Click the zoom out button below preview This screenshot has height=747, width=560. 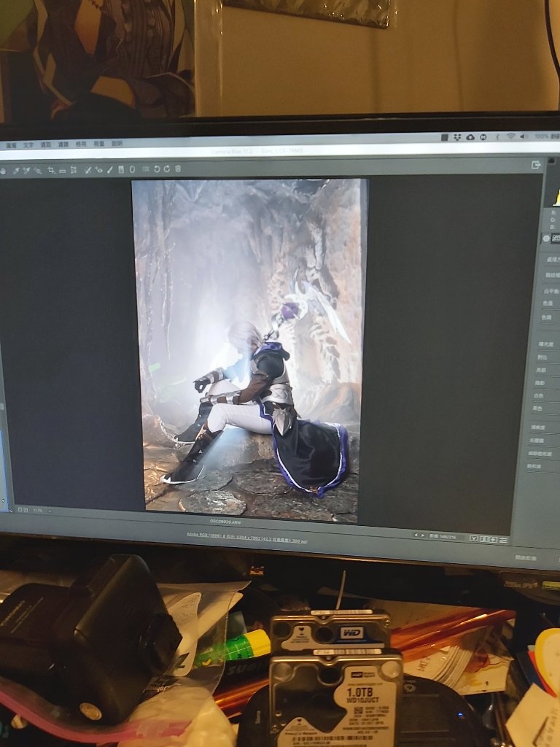tap(20, 509)
